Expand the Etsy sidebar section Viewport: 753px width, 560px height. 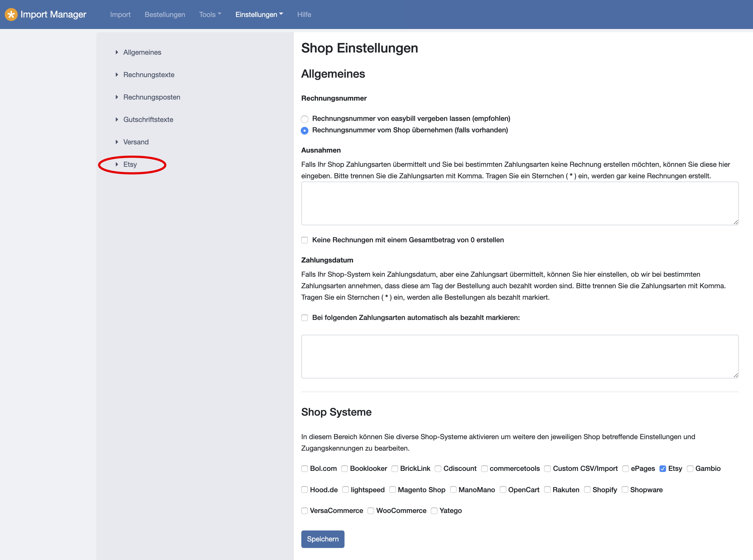click(x=130, y=164)
